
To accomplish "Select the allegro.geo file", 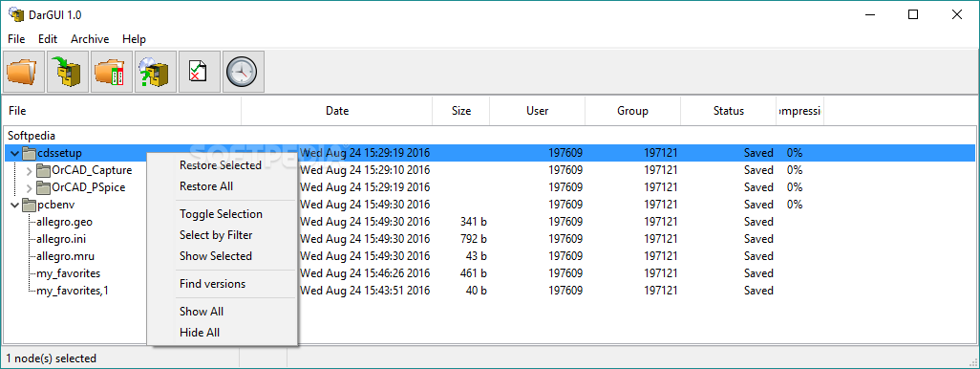I will pos(64,222).
